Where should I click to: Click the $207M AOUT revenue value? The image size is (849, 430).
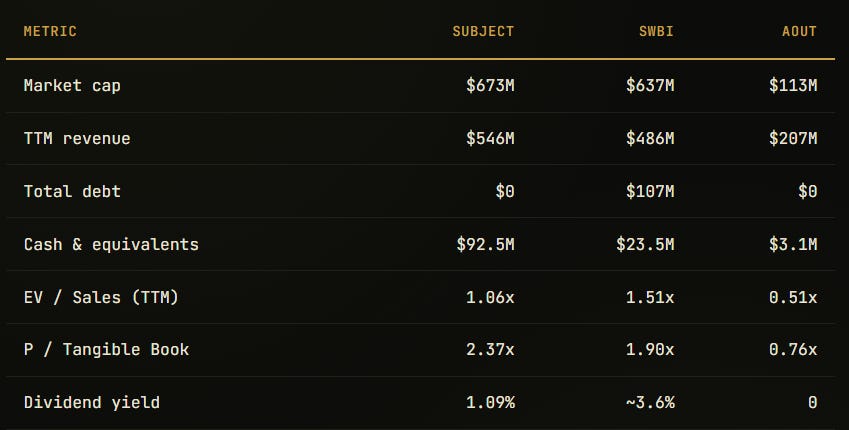coord(793,138)
